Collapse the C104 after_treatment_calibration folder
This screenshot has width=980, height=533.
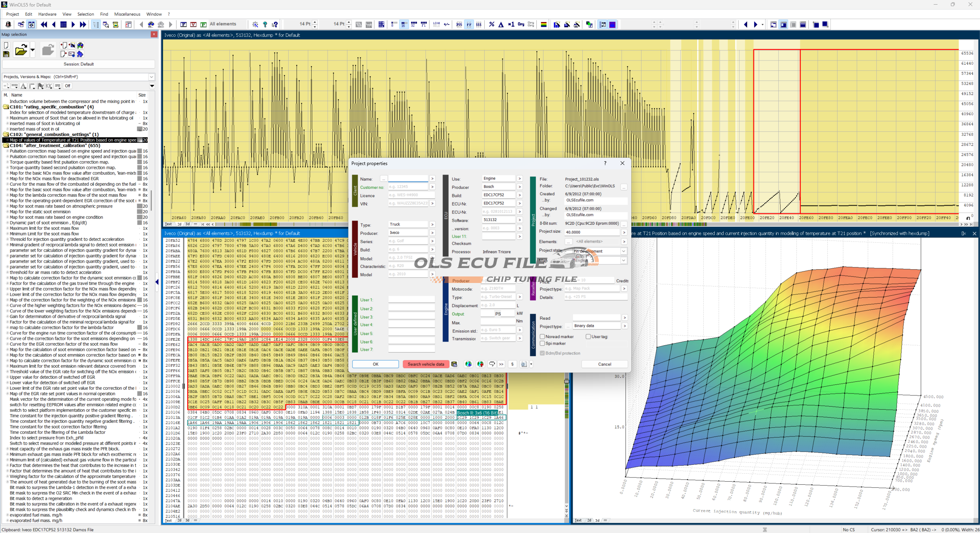click(6, 146)
